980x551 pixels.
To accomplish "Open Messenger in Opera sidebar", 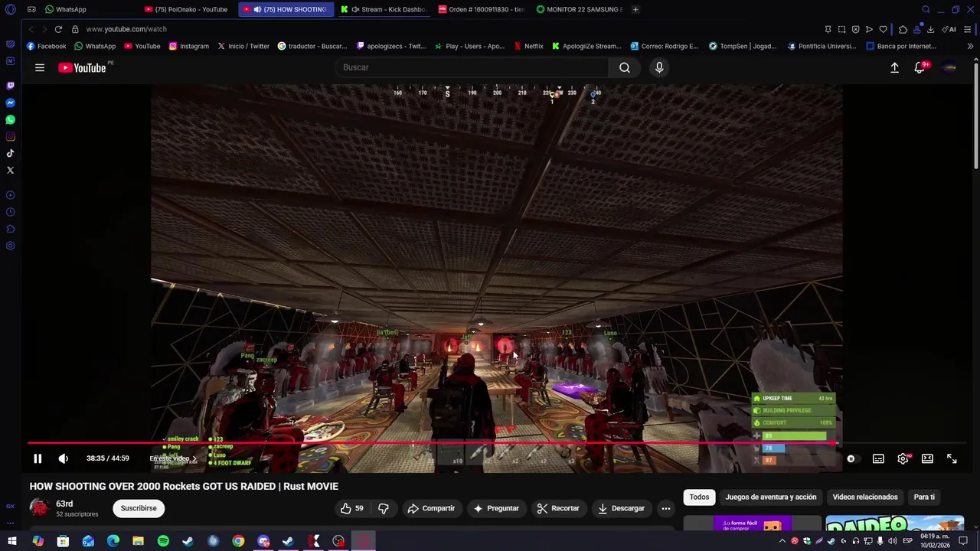I will point(10,103).
